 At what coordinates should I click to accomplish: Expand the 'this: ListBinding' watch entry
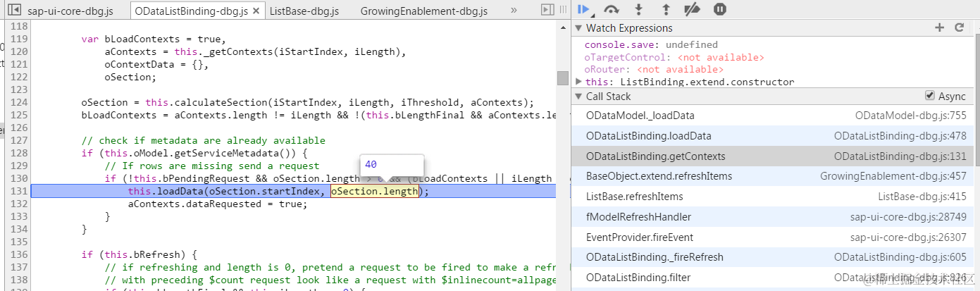579,82
